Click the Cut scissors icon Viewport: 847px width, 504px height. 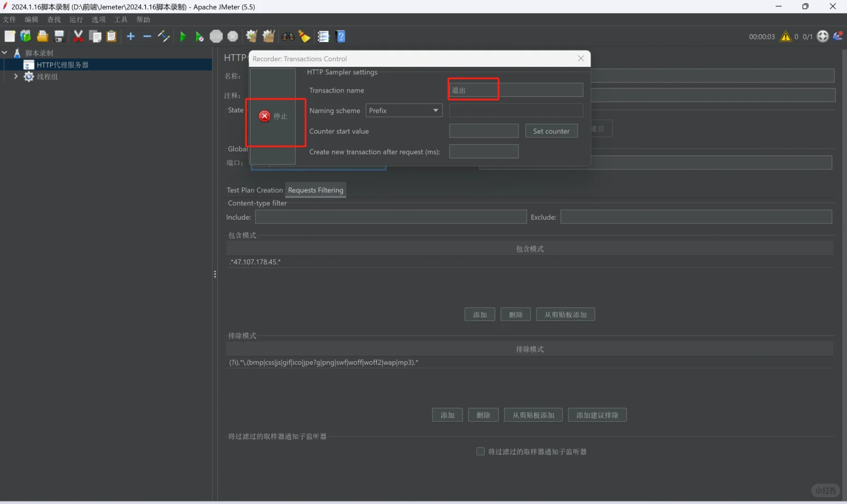pyautogui.click(x=78, y=36)
